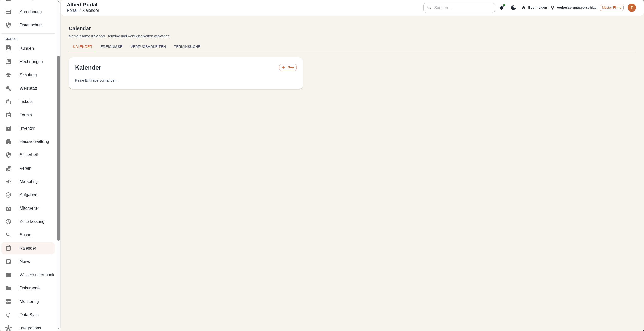Viewport: 644px width, 331px height.
Task: Click the sidebar vertical scrollbar thumb
Action: [58, 148]
